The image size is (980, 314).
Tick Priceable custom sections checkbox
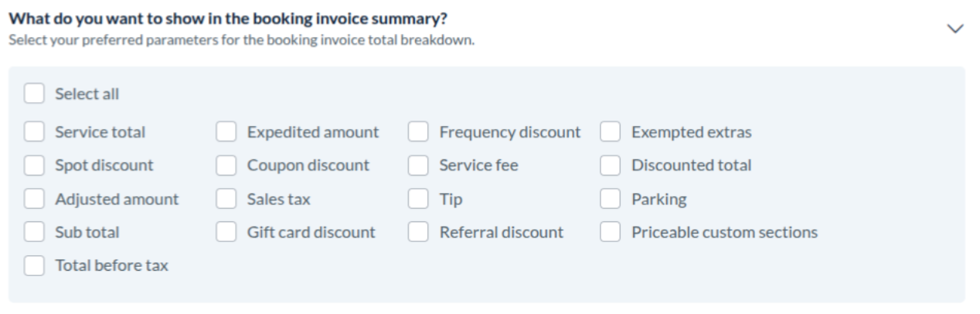[x=611, y=232]
